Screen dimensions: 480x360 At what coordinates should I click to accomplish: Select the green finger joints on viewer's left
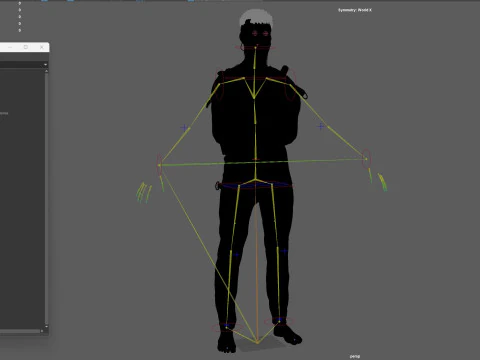(144, 193)
